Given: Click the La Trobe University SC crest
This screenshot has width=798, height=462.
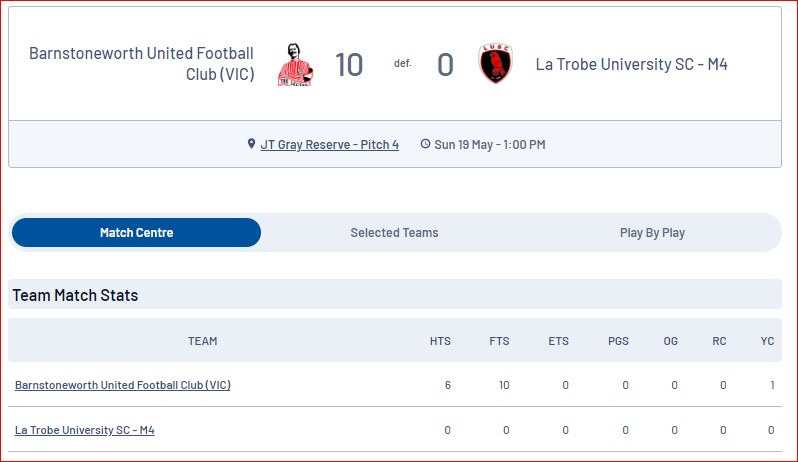Looking at the screenshot, I should [495, 64].
